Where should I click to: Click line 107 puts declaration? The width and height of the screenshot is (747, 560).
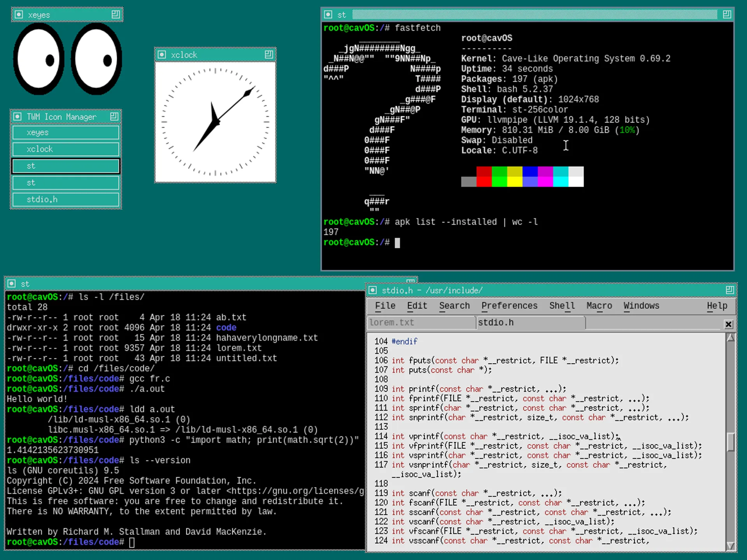442,370
